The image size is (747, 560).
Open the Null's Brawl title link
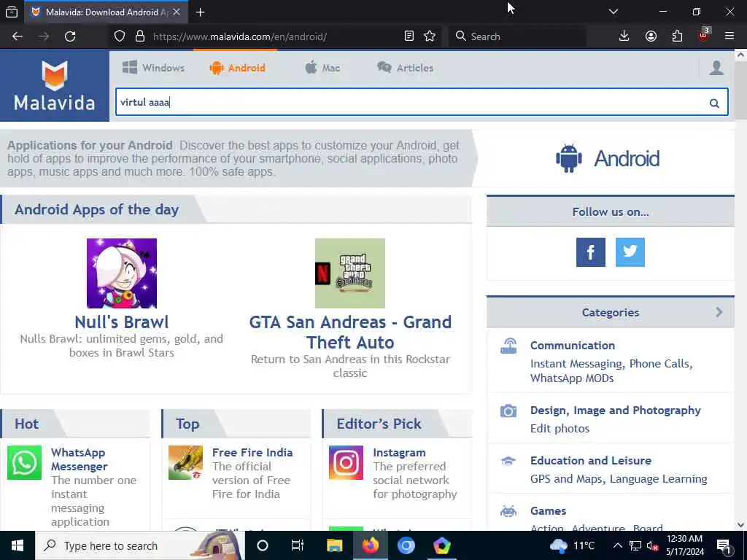122,322
